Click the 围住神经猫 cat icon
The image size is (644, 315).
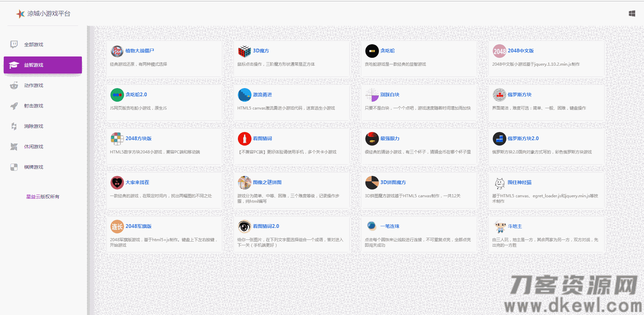point(499,183)
